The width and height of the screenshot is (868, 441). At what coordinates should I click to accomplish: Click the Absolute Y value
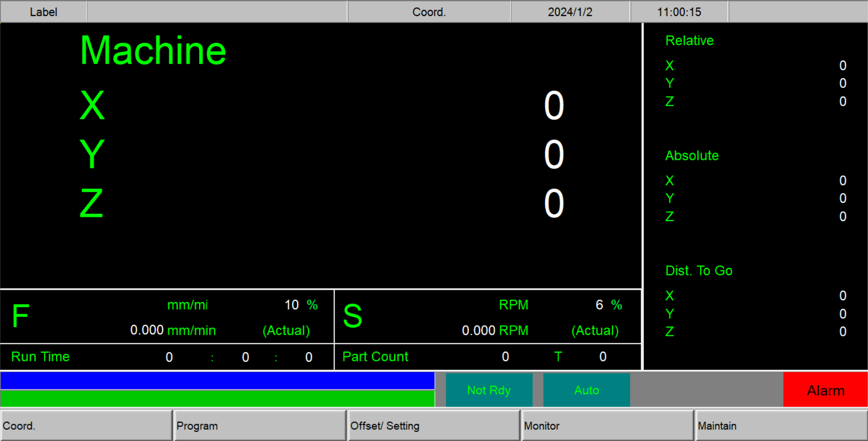[x=842, y=199]
